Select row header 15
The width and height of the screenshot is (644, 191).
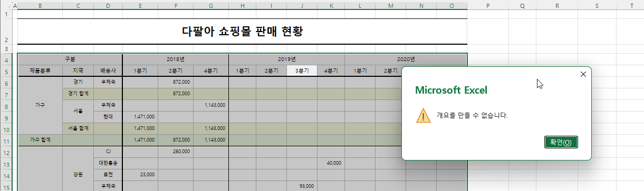[x=6, y=186]
